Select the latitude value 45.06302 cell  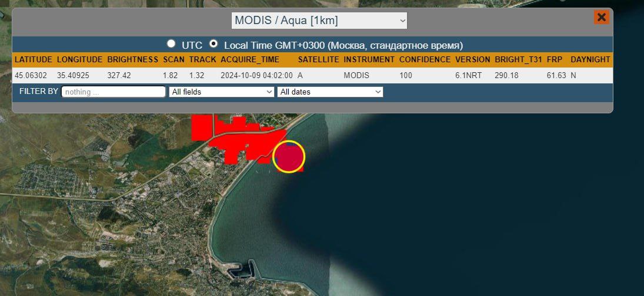tap(31, 76)
